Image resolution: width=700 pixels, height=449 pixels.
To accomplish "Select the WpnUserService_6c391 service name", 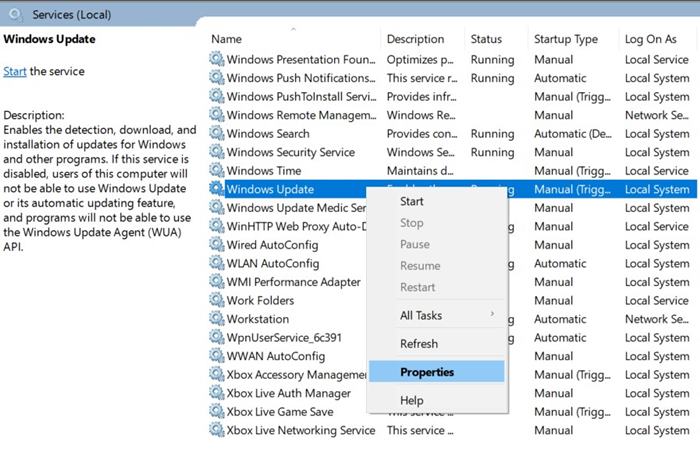I will 284,337.
